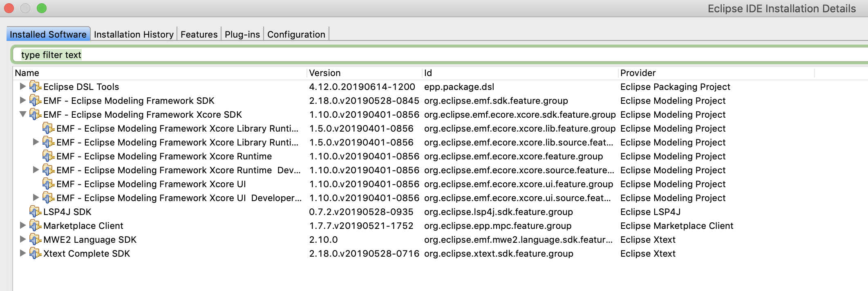This screenshot has width=868, height=291.
Task: Select the Eclipse DSL Tools row name
Action: [81, 87]
